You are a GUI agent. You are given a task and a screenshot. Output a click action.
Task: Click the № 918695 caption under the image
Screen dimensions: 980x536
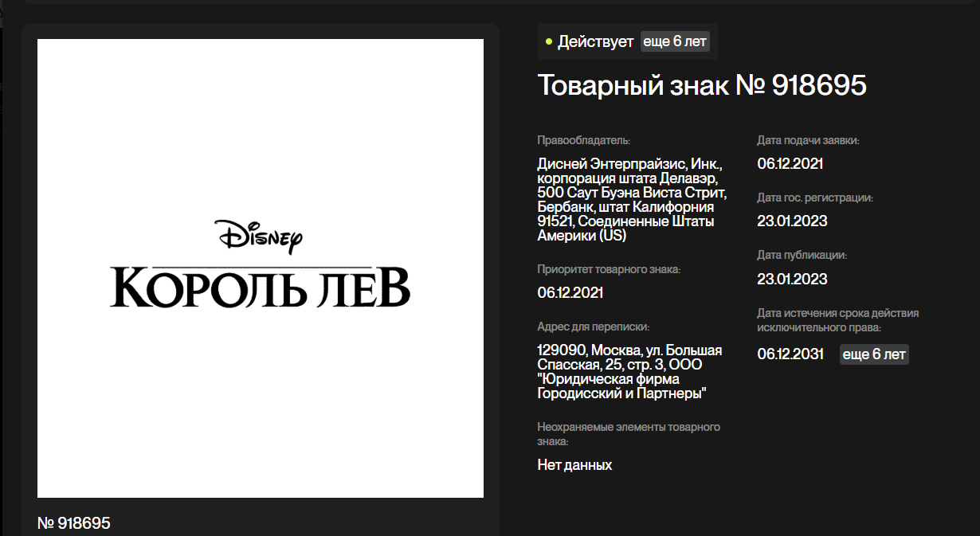click(74, 523)
